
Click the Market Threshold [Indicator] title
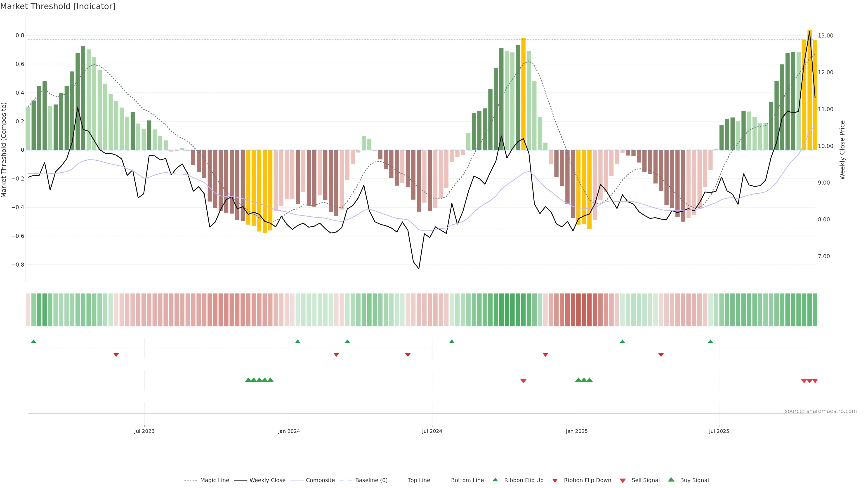(x=58, y=6)
